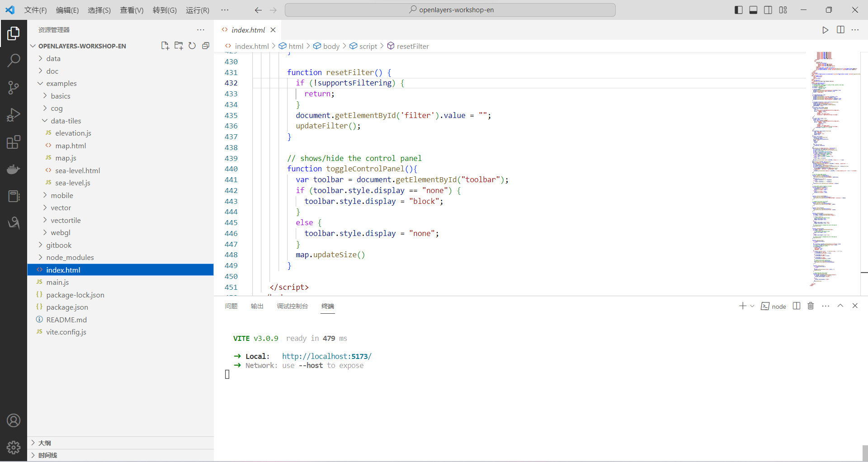Open main.js file in explorer
The width and height of the screenshot is (868, 462).
pos(120,282)
